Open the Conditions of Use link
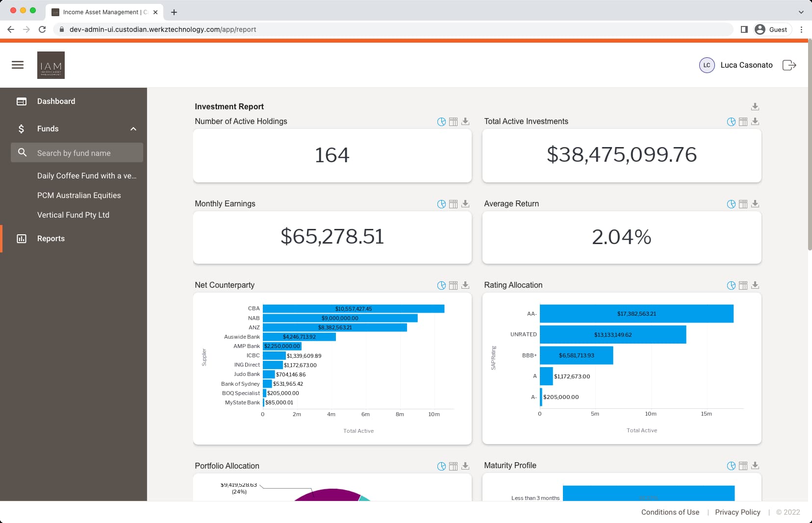This screenshot has width=812, height=523. point(670,512)
